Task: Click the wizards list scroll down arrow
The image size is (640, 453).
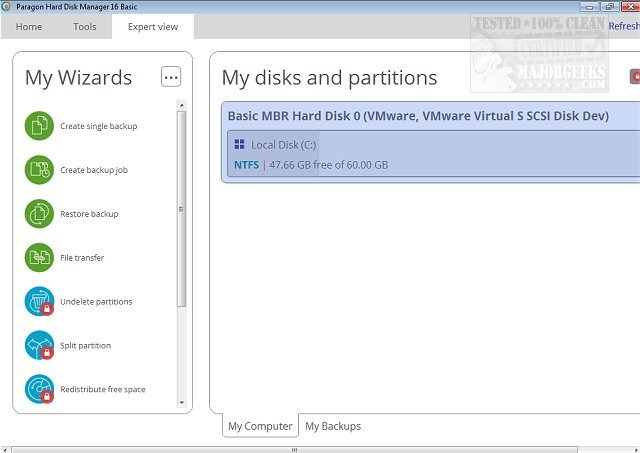Action: coord(182,402)
